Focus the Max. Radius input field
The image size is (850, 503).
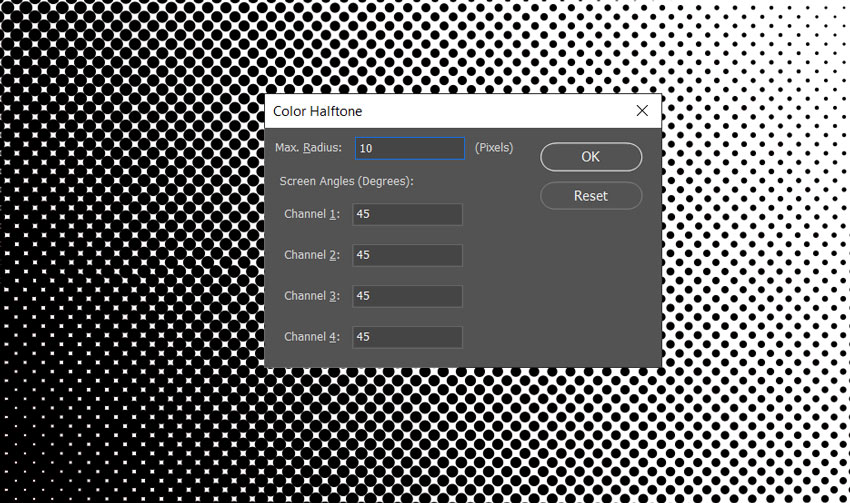click(410, 148)
